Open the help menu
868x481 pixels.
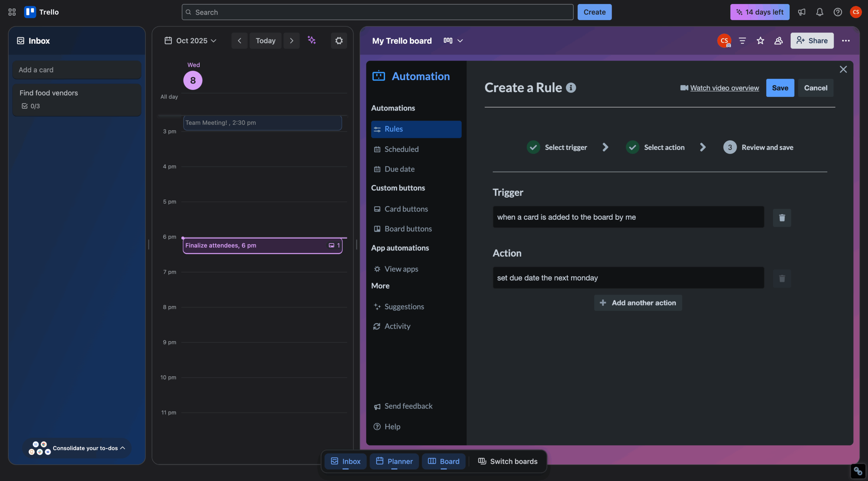tap(837, 12)
